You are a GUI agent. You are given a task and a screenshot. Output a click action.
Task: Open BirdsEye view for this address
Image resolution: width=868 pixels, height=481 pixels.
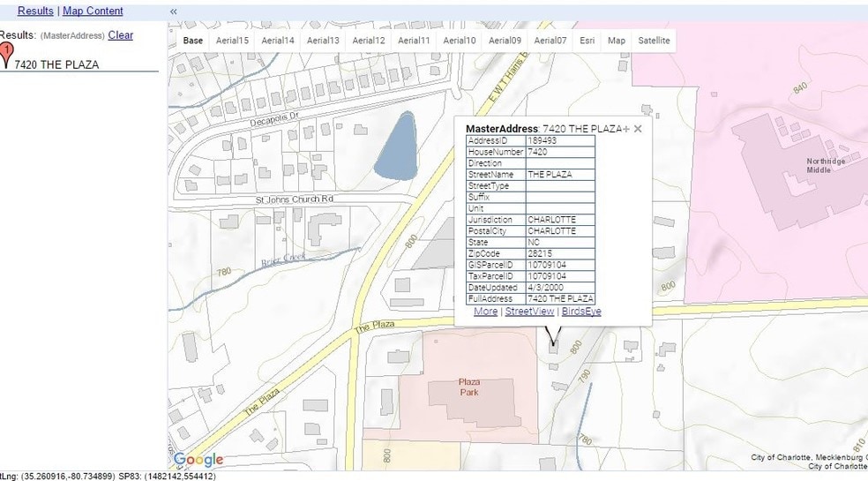click(x=581, y=312)
